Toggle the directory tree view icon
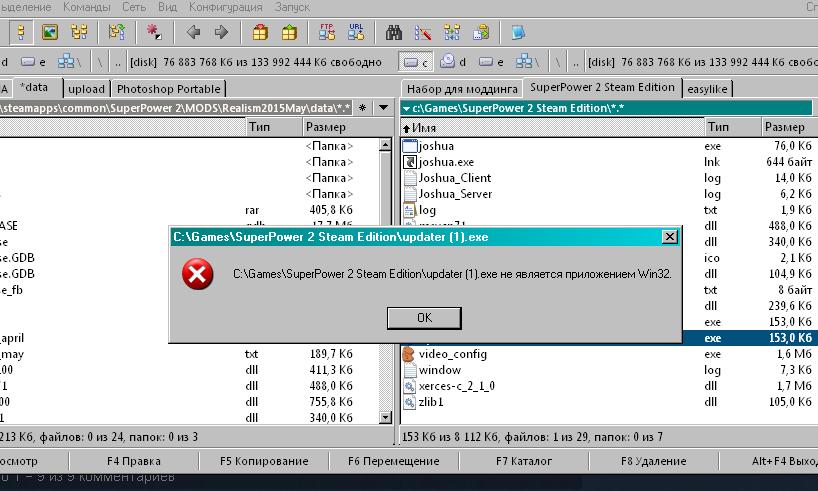Image resolution: width=818 pixels, height=491 pixels. (x=79, y=32)
